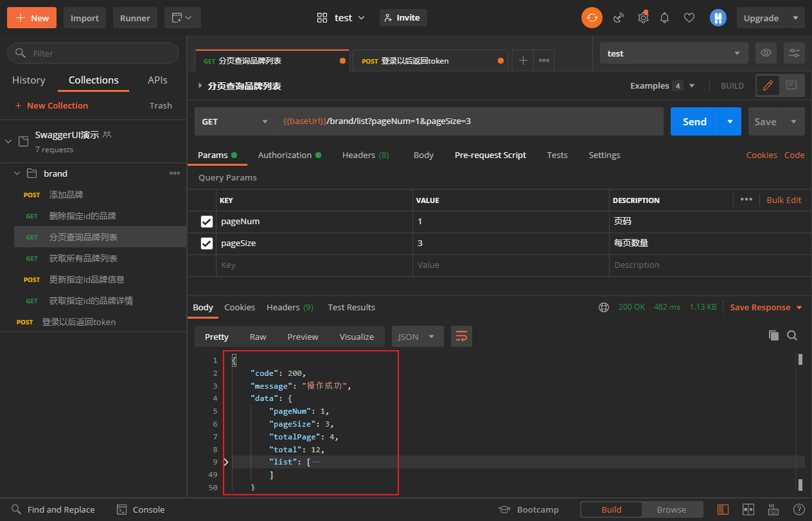Click the pencil edit icon beside BUILD

point(768,85)
